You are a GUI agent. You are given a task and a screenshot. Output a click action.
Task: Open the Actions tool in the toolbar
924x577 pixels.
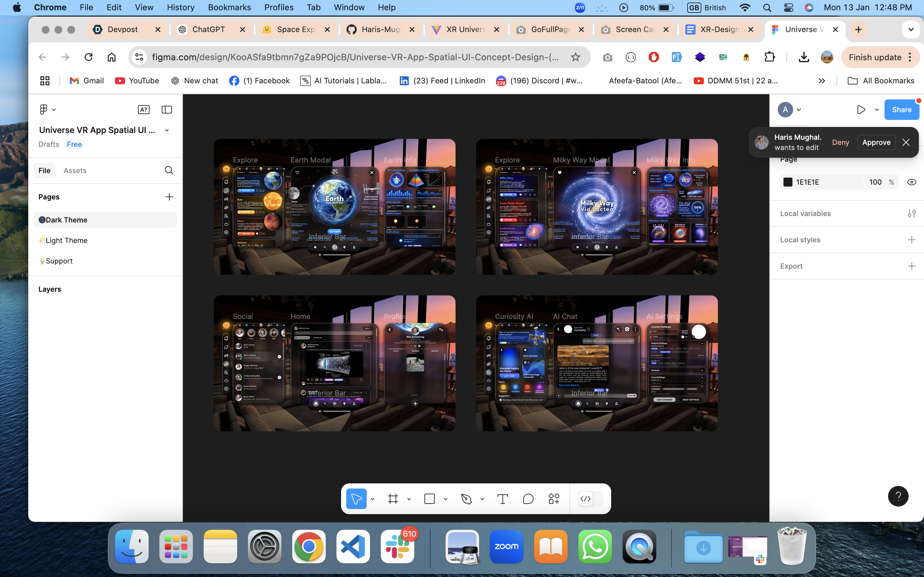554,499
